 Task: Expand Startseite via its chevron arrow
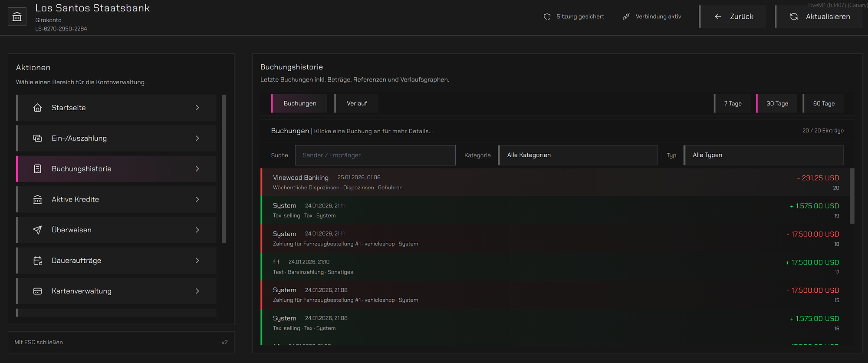[x=197, y=108]
